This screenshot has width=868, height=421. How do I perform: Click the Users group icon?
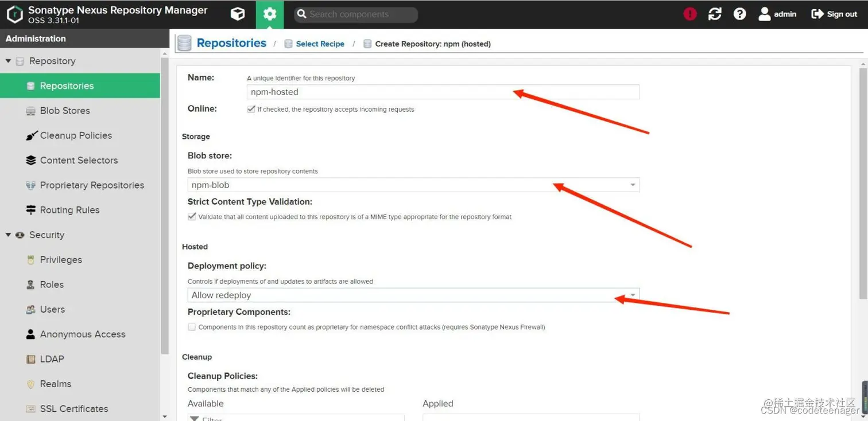[x=31, y=309]
